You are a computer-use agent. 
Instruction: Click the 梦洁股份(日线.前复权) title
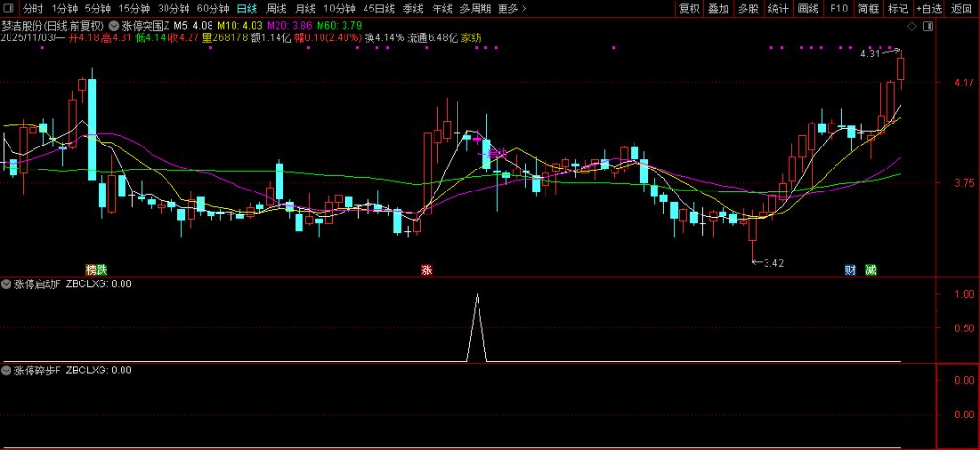(54, 26)
